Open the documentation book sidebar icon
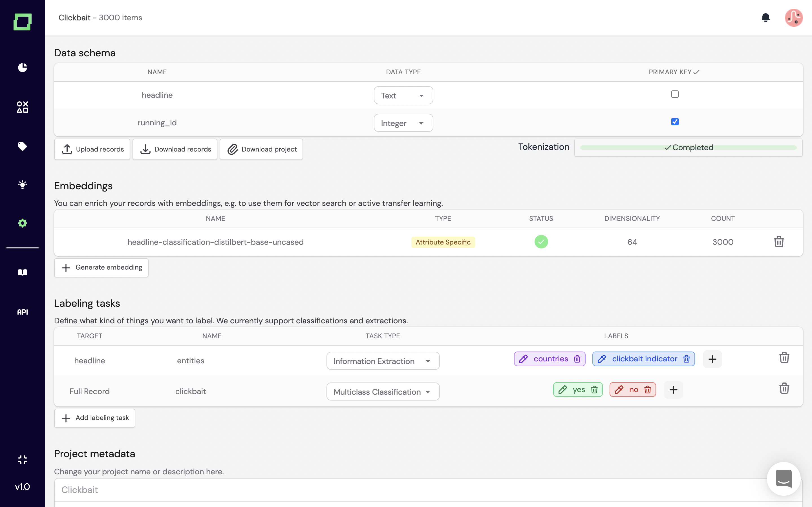812x507 pixels. click(23, 272)
